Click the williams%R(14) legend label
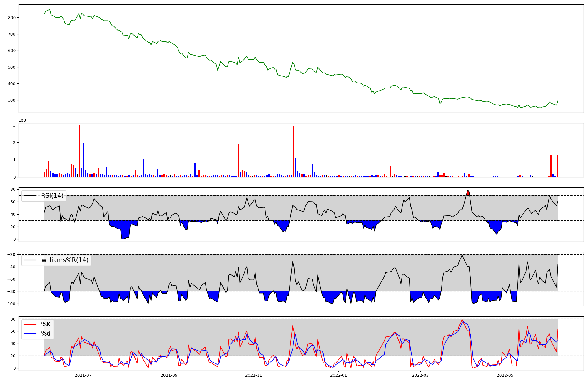588x382 pixels. pyautogui.click(x=65, y=260)
